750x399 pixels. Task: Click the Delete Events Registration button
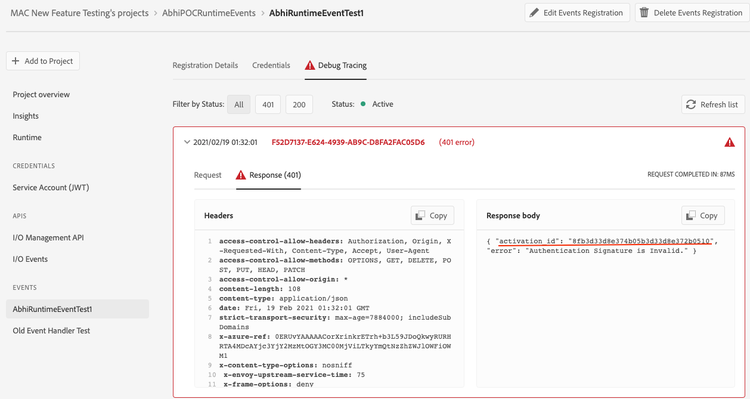[692, 13]
